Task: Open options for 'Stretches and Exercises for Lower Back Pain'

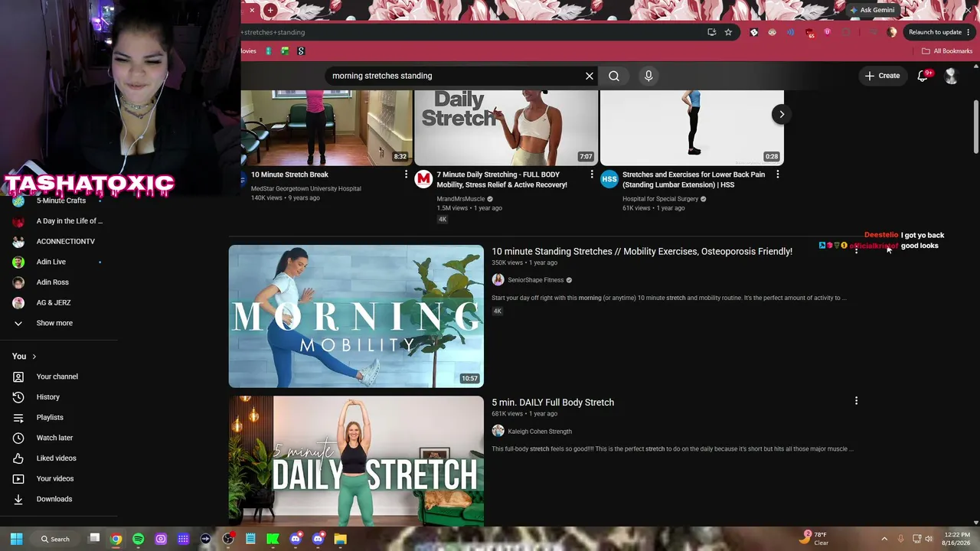Action: pos(778,174)
